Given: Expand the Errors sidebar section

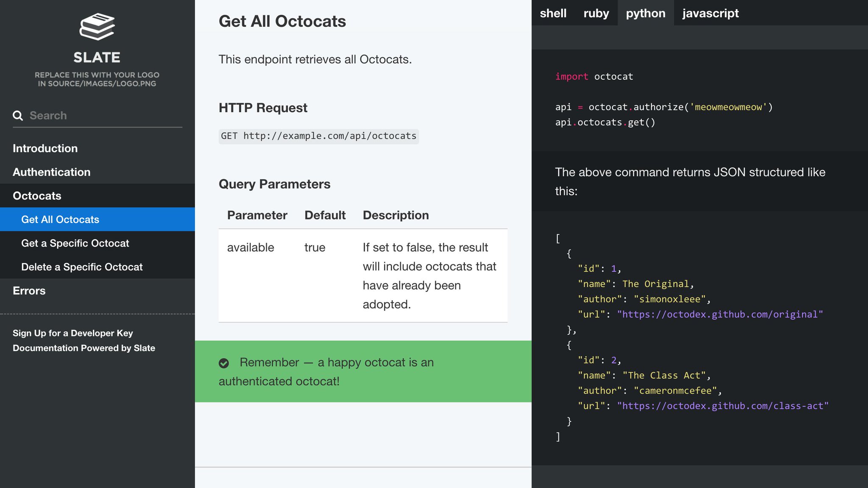Looking at the screenshot, I should pos(29,291).
